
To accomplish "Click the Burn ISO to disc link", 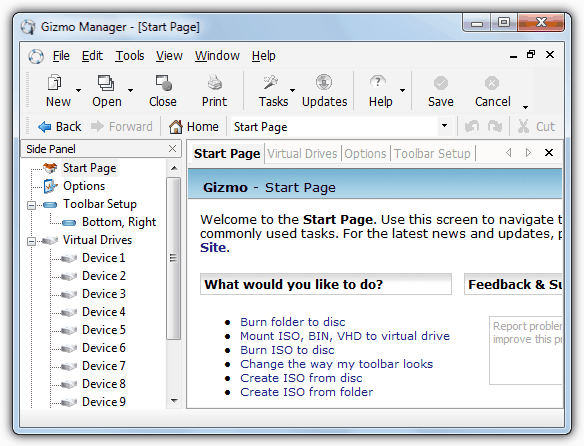I will [287, 350].
